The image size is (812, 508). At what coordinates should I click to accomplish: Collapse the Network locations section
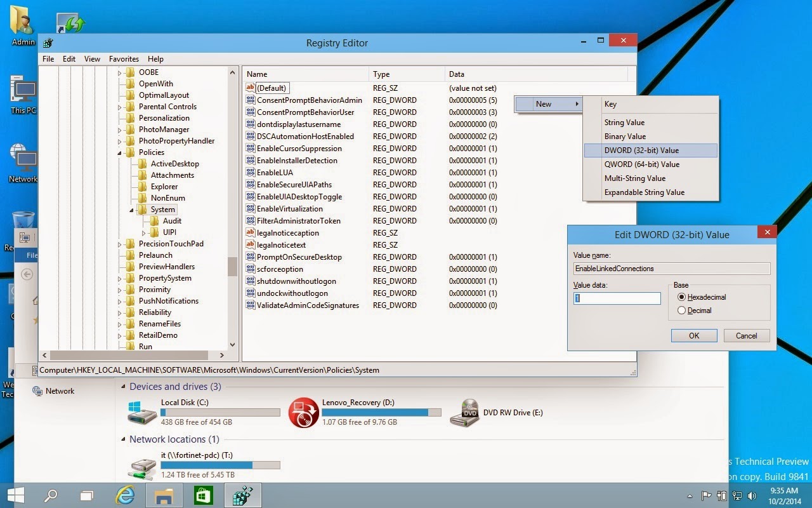[123, 439]
